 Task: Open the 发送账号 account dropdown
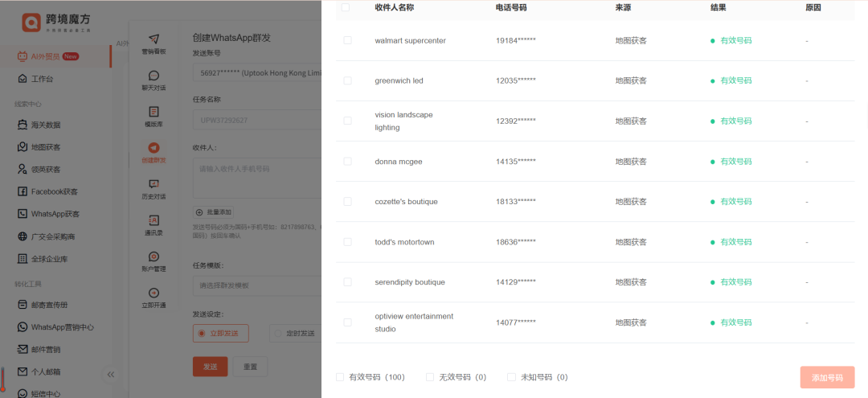pyautogui.click(x=257, y=72)
